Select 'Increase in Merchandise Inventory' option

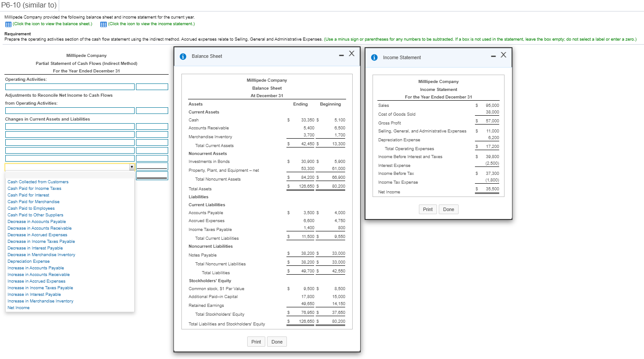tap(41, 301)
